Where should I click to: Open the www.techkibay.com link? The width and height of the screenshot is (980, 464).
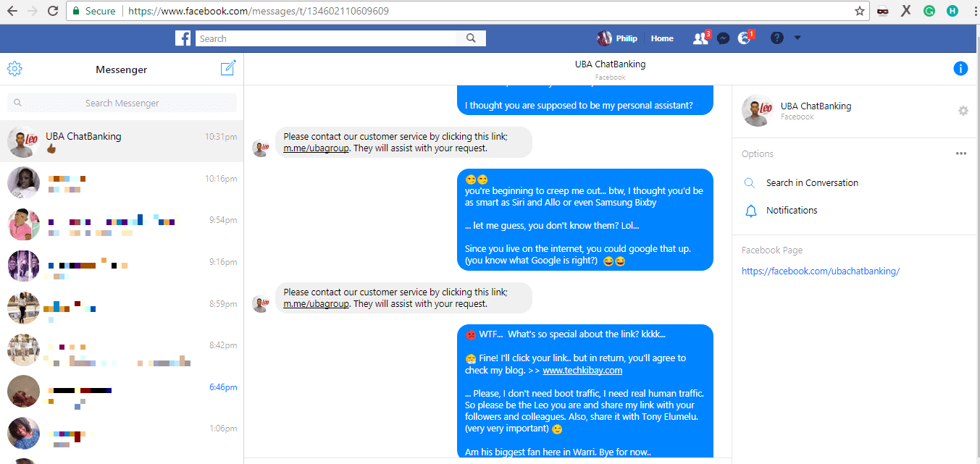[582, 371]
